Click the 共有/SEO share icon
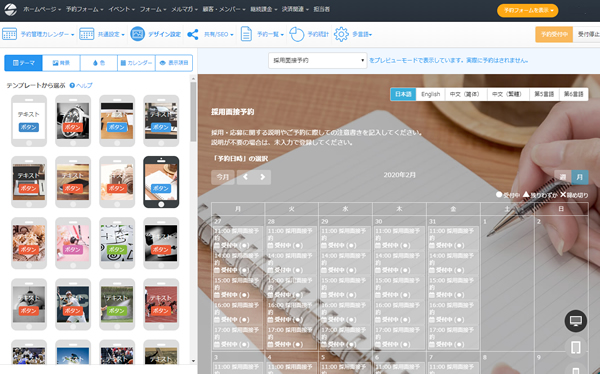 [x=193, y=34]
